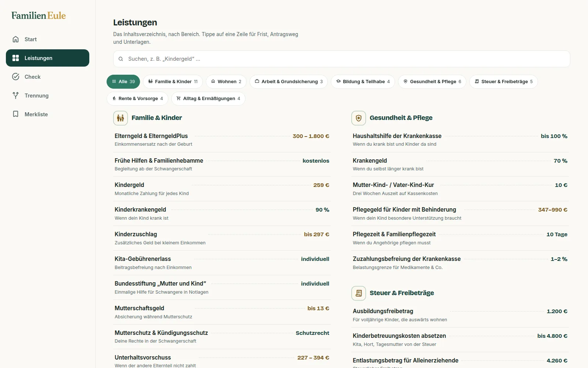Open the Kinderzuschlag entry
The width and height of the screenshot is (588, 368).
point(222,238)
